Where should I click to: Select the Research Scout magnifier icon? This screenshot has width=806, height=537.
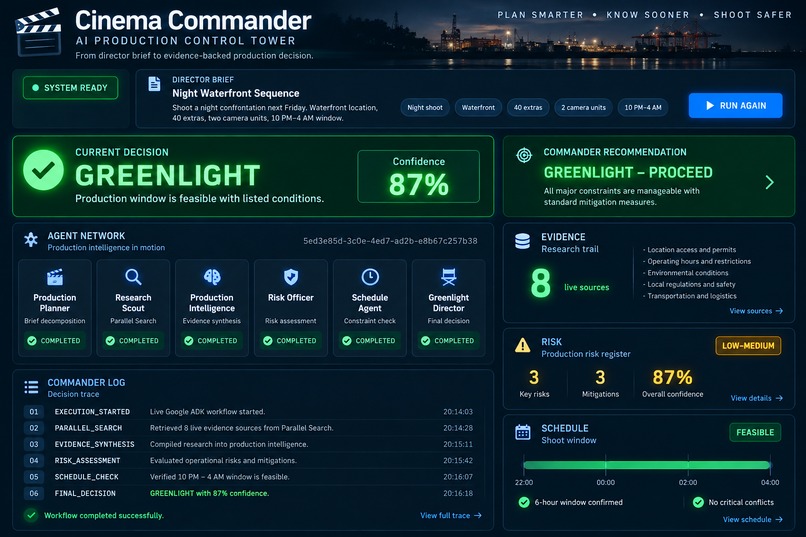pyautogui.click(x=133, y=277)
